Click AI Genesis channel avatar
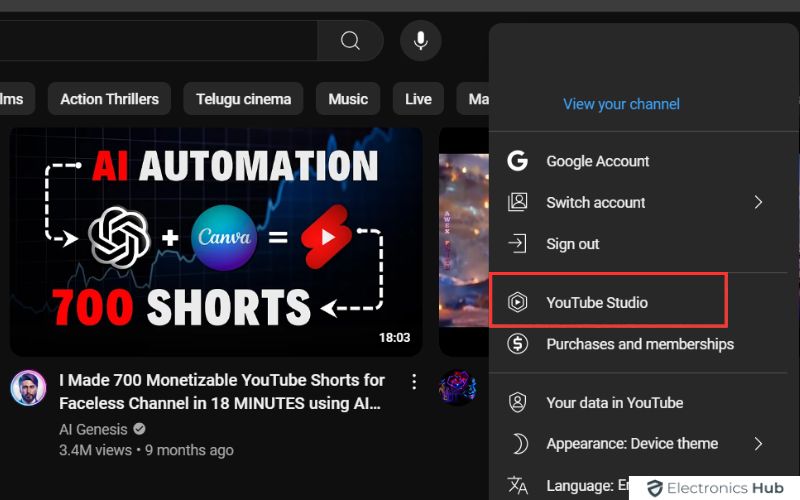 pyautogui.click(x=29, y=388)
